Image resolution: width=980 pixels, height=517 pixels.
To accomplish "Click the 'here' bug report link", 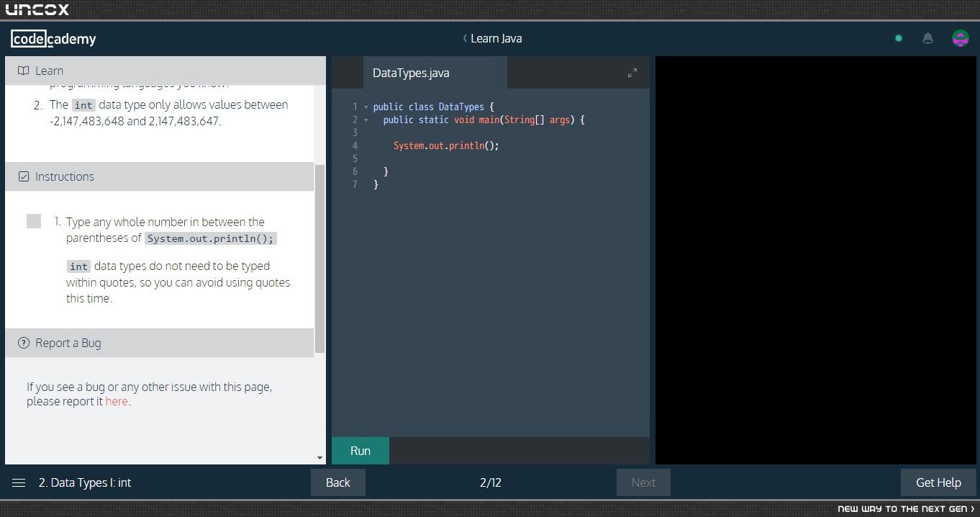I will click(x=117, y=402).
